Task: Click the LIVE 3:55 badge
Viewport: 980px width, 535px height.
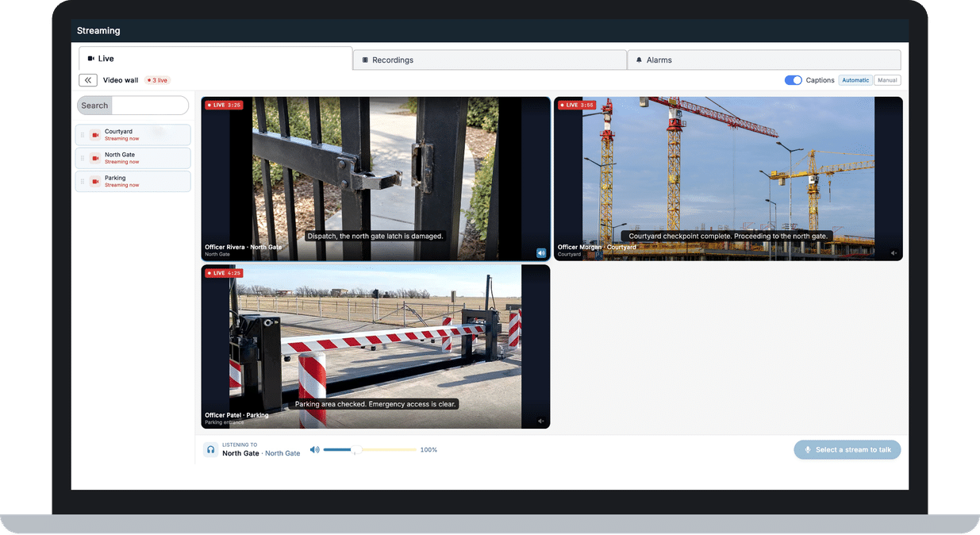Action: click(x=576, y=105)
